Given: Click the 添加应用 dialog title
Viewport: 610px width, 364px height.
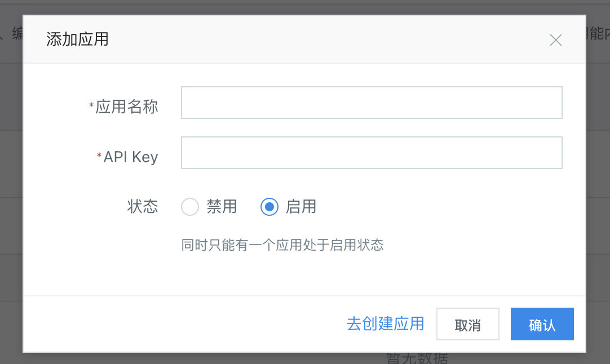Looking at the screenshot, I should coord(77,39).
